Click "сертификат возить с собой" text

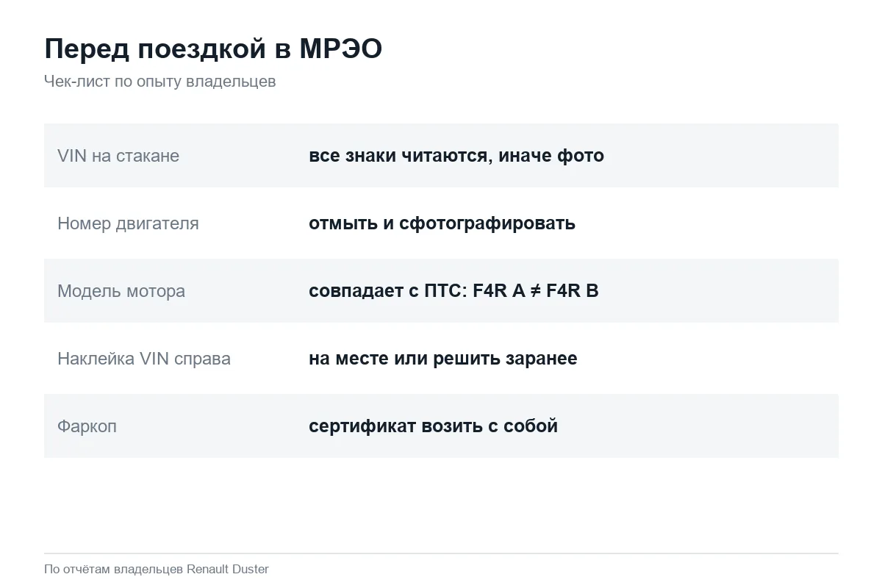pos(433,426)
